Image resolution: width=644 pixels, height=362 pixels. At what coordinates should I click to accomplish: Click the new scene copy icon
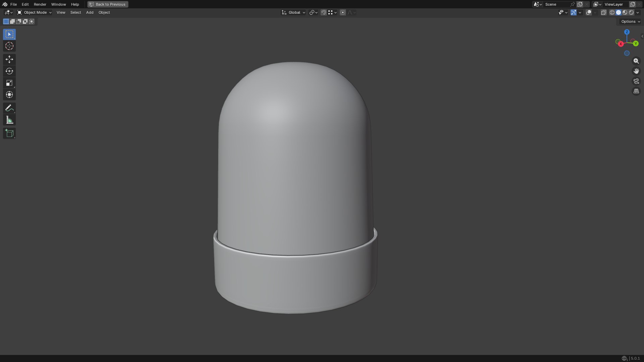pos(580,4)
